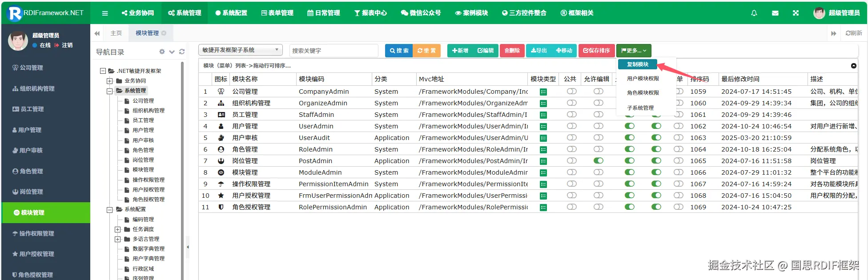Collapse the 系统管理 tree node
Image resolution: width=868 pixels, height=280 pixels.
point(110,91)
